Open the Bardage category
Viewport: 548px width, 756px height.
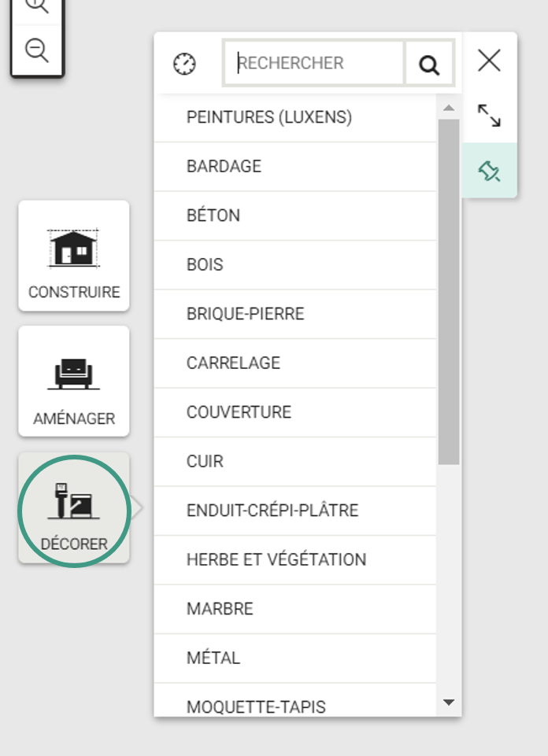point(295,167)
